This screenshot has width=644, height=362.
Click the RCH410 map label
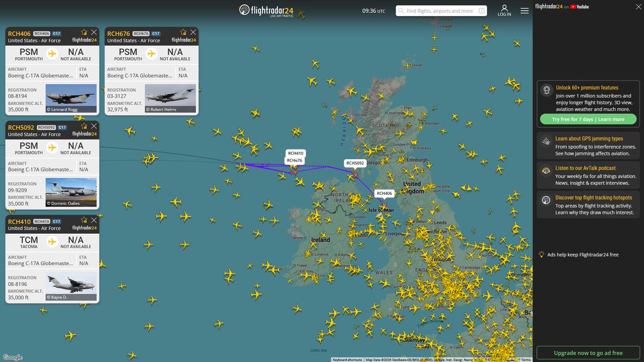coord(295,153)
